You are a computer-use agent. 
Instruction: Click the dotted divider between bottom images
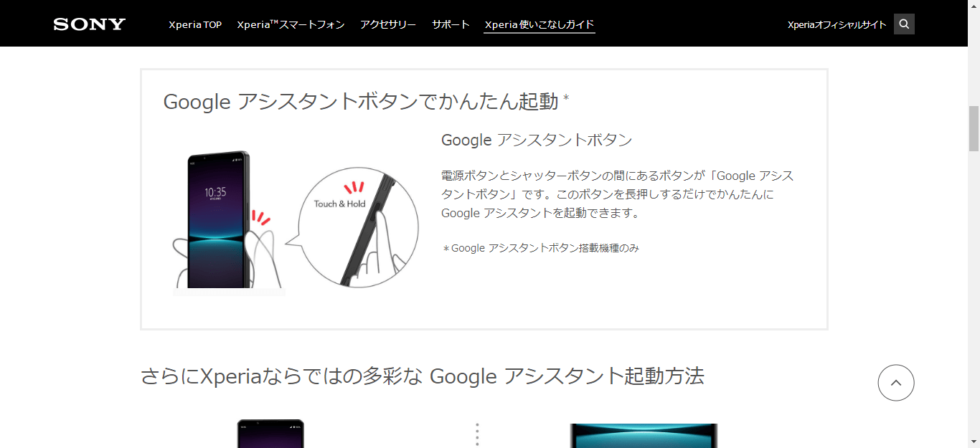coord(477,433)
